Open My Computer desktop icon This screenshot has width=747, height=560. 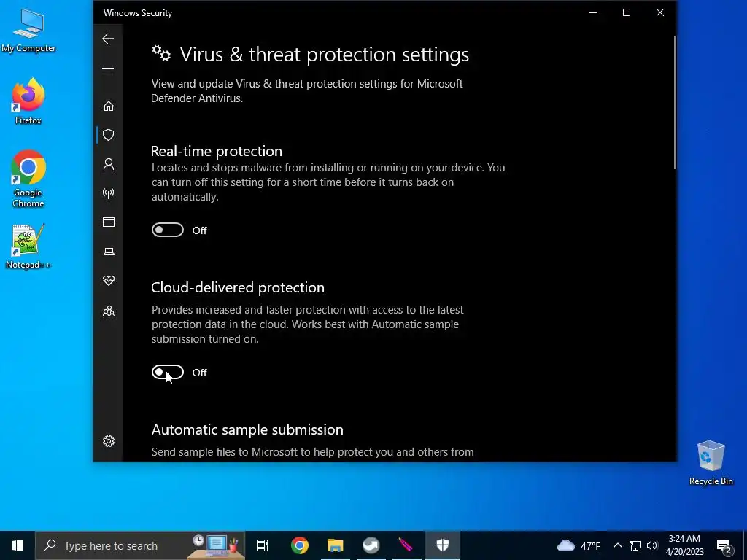coord(28,30)
